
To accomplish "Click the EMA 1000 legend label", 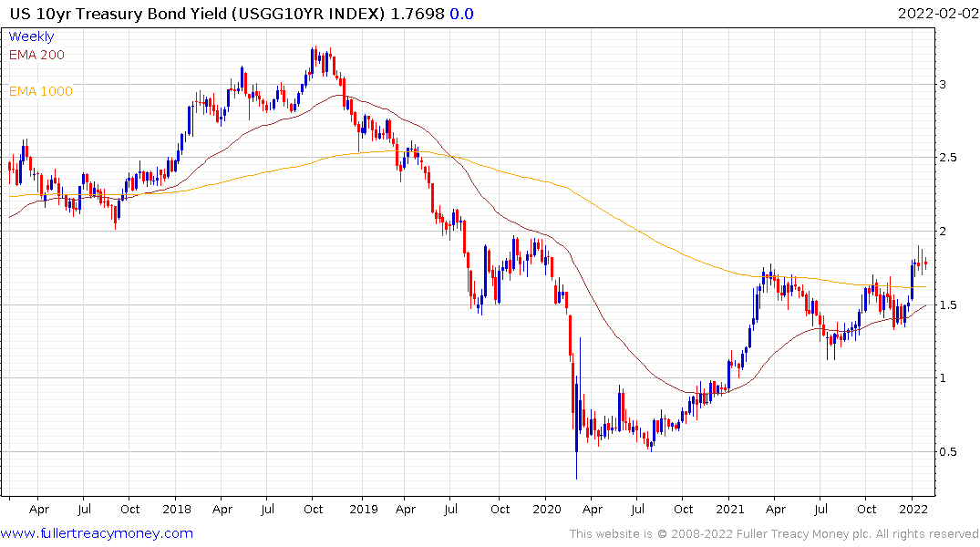I will (x=41, y=91).
